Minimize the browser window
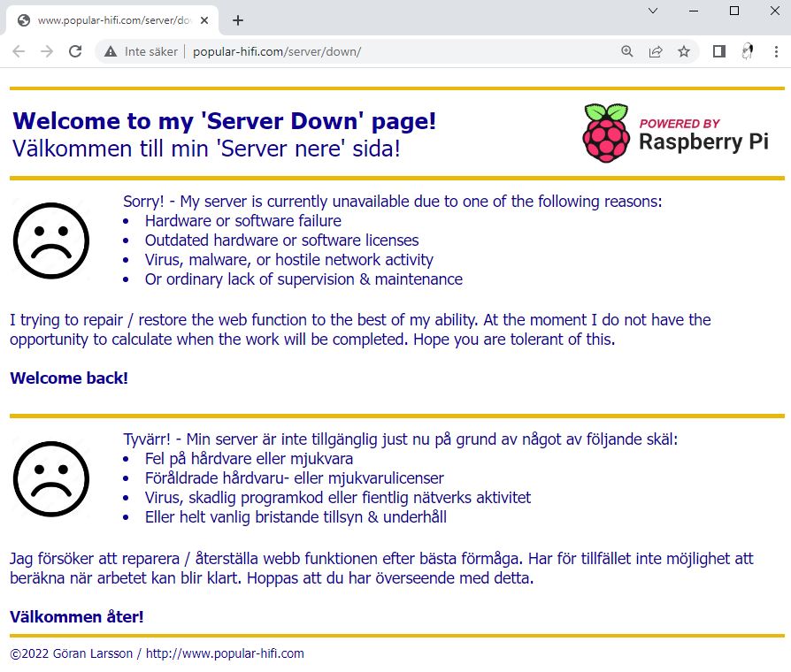791x672 pixels. 694,11
